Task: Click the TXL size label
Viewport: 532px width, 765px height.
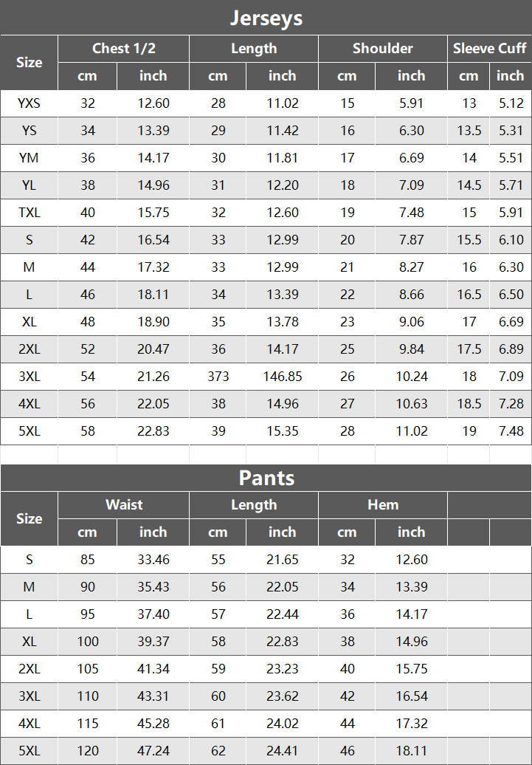Action: [29, 213]
